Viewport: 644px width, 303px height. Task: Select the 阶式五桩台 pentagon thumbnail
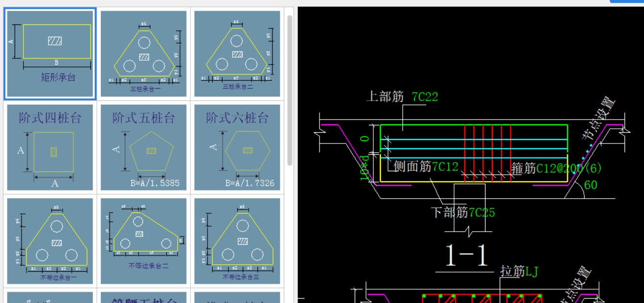(x=143, y=147)
